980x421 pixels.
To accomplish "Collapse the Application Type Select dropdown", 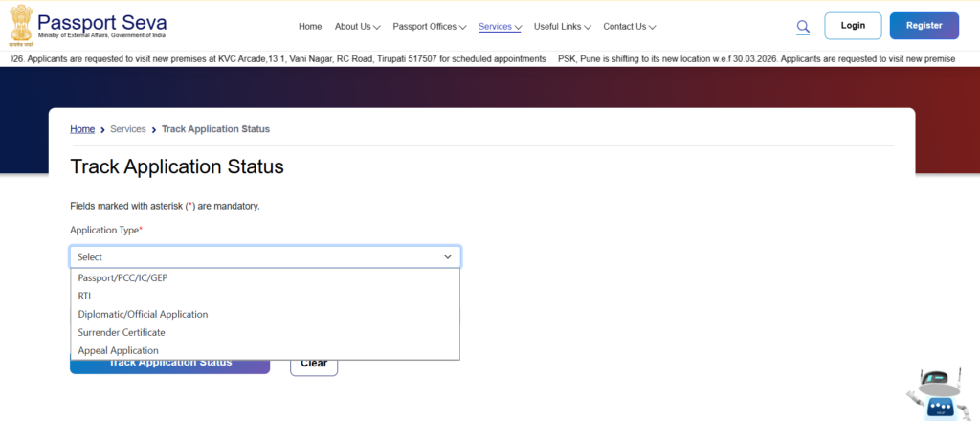I will pyautogui.click(x=265, y=256).
